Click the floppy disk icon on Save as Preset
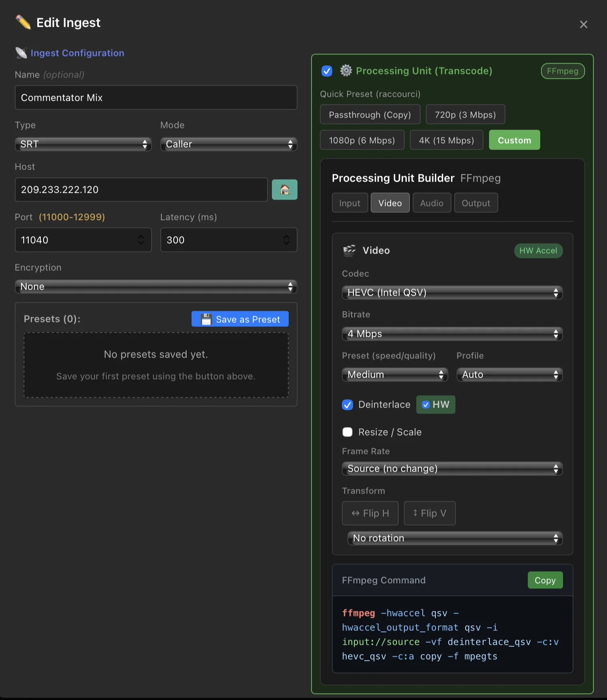The height and width of the screenshot is (700, 607). coord(206,319)
